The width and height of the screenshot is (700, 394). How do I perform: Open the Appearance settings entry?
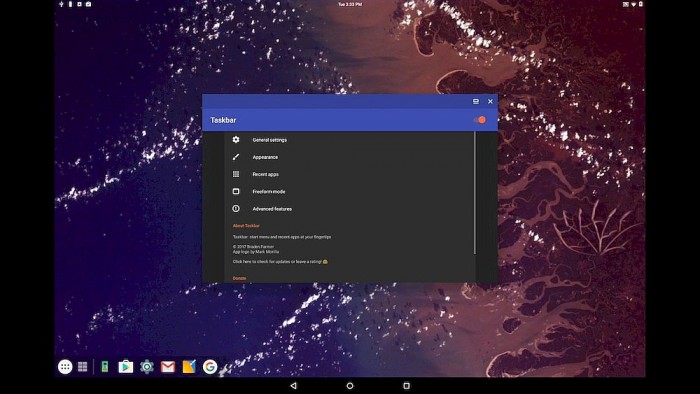(x=349, y=157)
